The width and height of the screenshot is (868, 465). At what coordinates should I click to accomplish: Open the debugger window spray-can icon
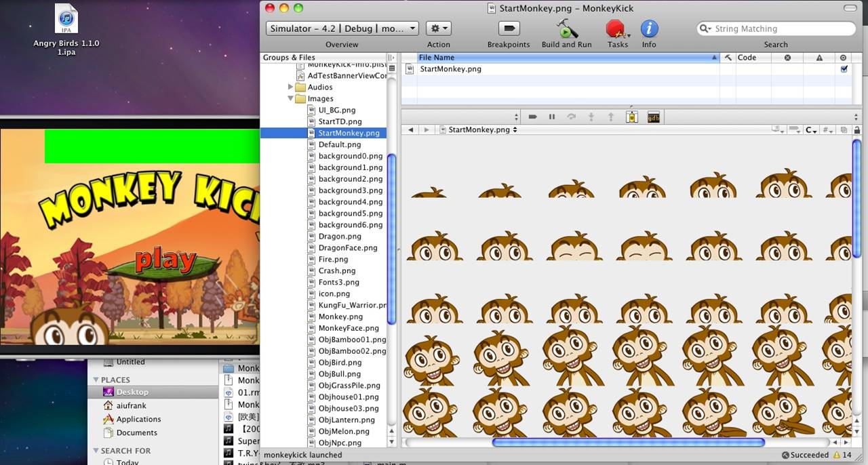[x=631, y=117]
